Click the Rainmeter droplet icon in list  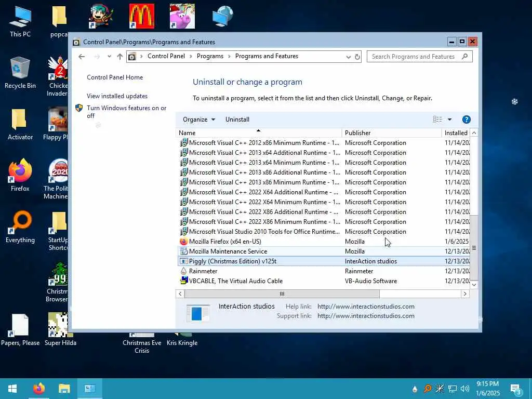[183, 271]
